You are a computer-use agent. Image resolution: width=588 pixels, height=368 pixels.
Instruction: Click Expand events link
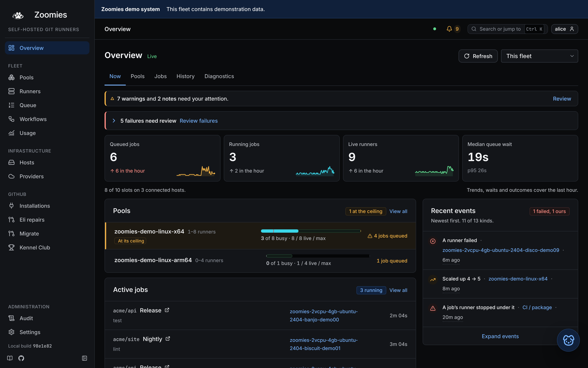[500, 336]
